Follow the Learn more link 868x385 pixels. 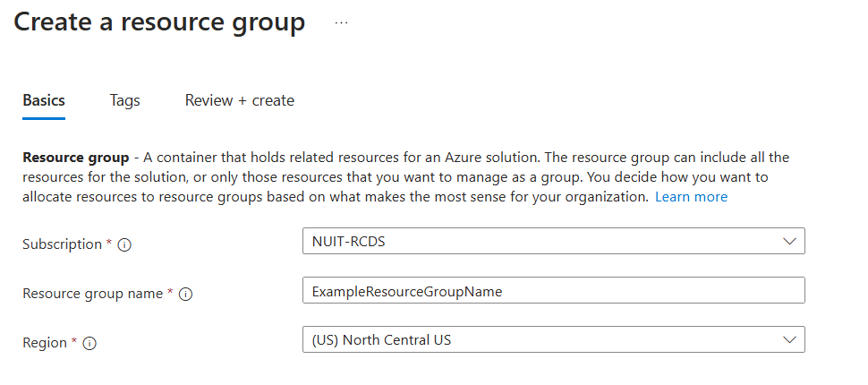pyautogui.click(x=691, y=197)
